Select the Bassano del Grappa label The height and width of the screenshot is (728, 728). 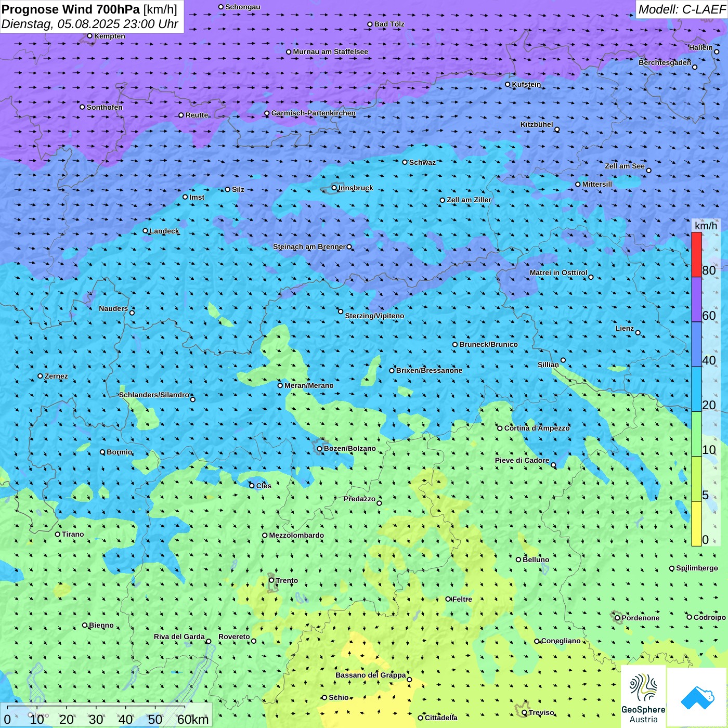[x=371, y=675]
